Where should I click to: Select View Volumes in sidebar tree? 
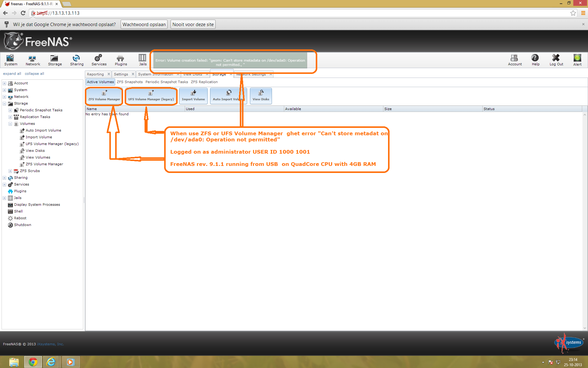coord(38,157)
